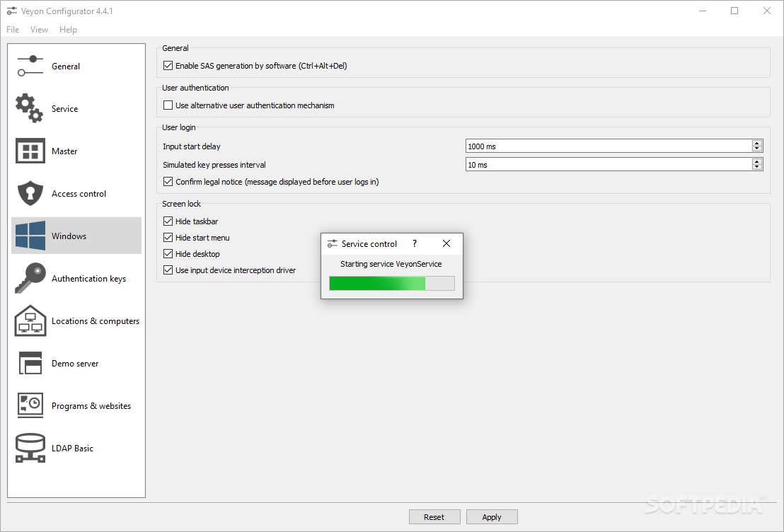The width and height of the screenshot is (784, 532).
Task: Open Locations & computers house icon
Action: pyautogui.click(x=30, y=320)
